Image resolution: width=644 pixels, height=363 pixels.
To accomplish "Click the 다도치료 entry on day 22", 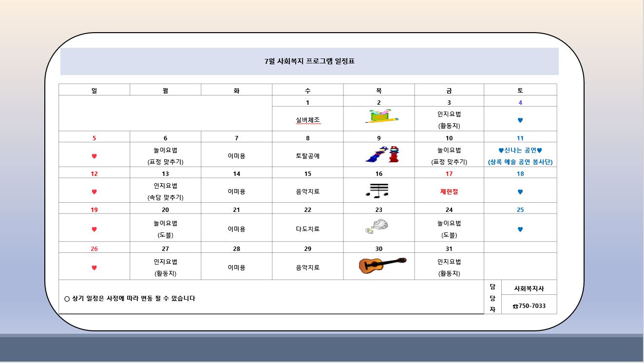I will point(308,229).
